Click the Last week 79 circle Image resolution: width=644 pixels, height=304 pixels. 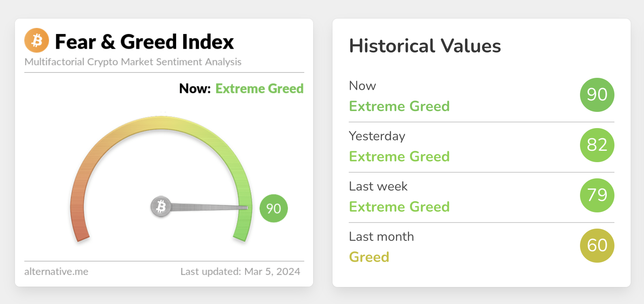point(597,195)
